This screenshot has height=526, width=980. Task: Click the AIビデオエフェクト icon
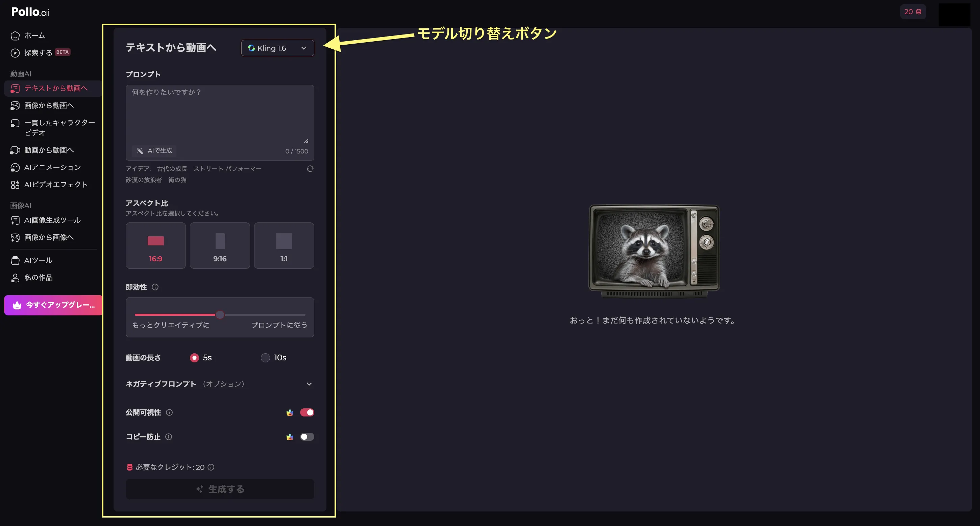pyautogui.click(x=15, y=185)
